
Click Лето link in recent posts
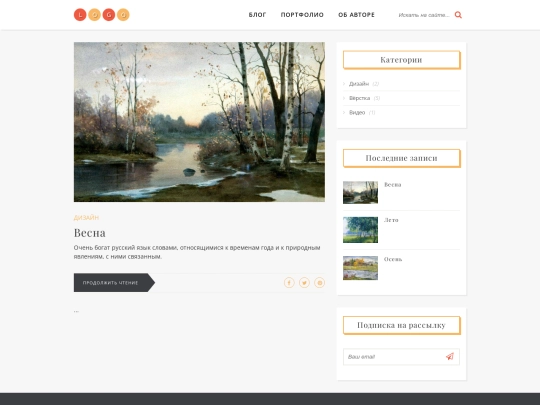point(391,220)
